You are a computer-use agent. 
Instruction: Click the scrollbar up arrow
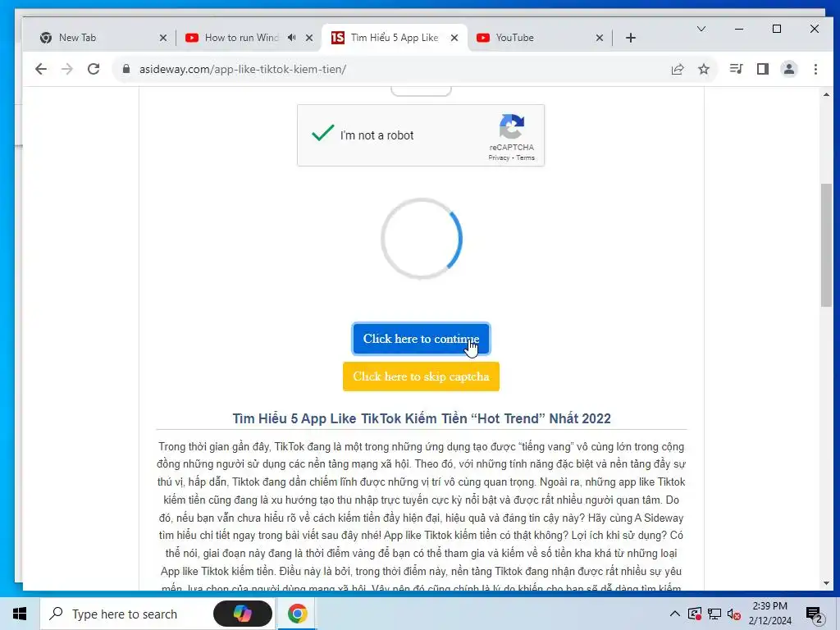point(826,95)
